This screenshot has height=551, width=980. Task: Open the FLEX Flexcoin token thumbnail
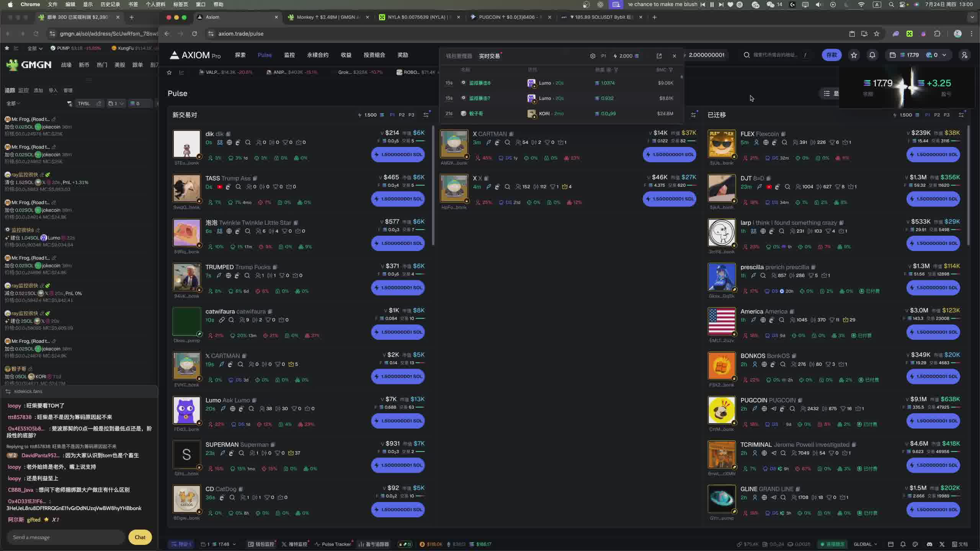722,144
